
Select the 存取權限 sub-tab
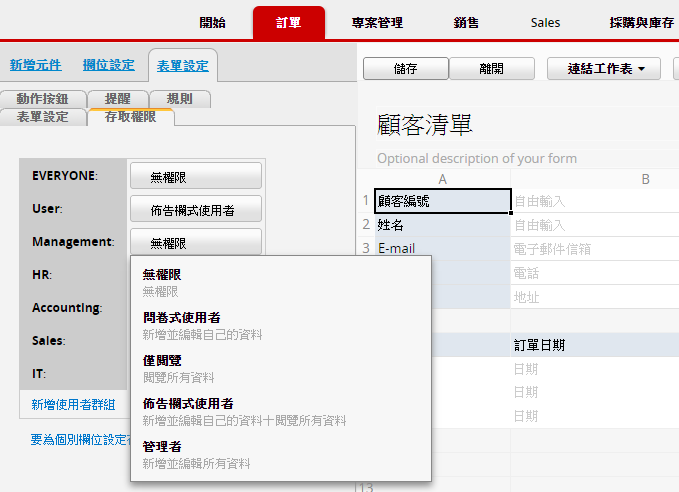[130, 117]
